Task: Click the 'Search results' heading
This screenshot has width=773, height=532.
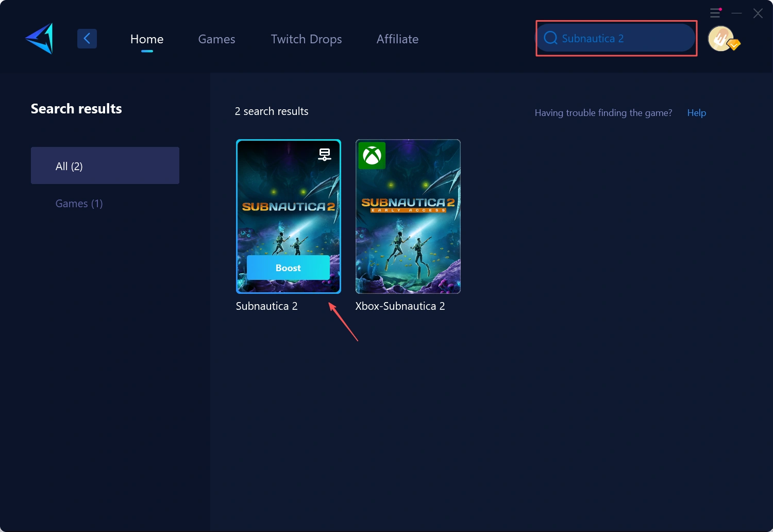Action: (76, 109)
